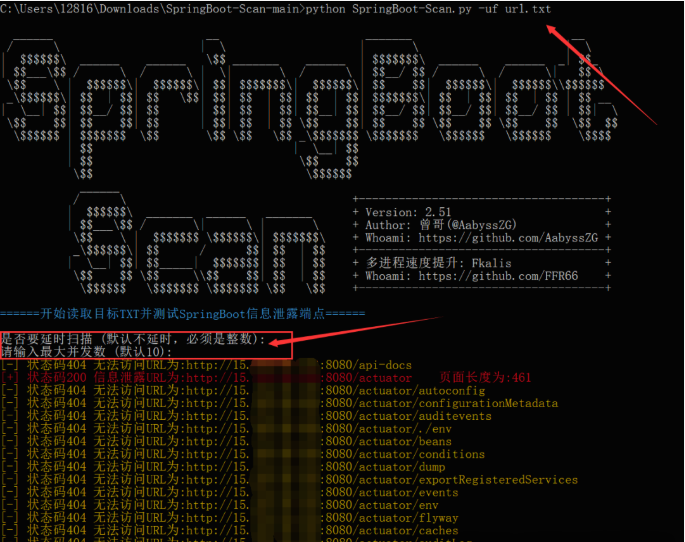Click the '页面长度为:461' text
This screenshot has height=542, width=685.
point(485,377)
